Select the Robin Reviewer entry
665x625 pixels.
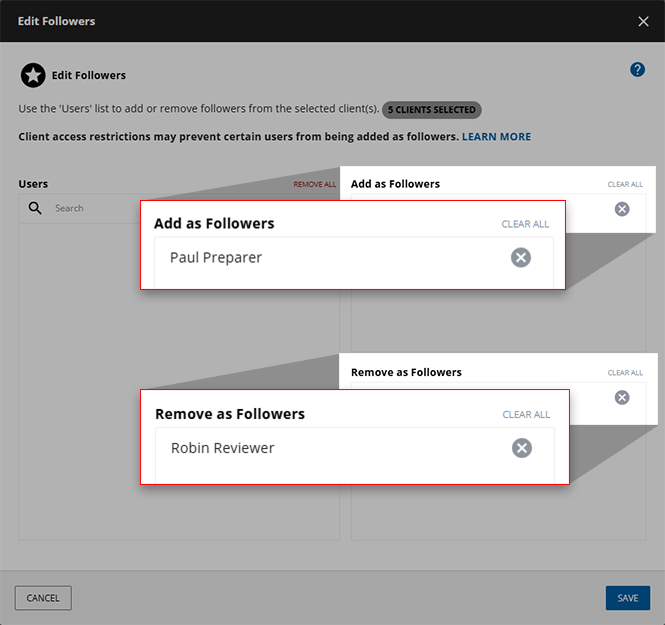click(222, 448)
